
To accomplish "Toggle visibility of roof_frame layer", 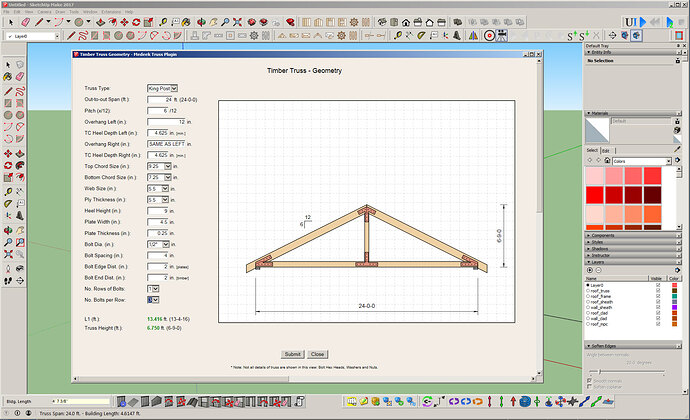I will click(x=658, y=296).
